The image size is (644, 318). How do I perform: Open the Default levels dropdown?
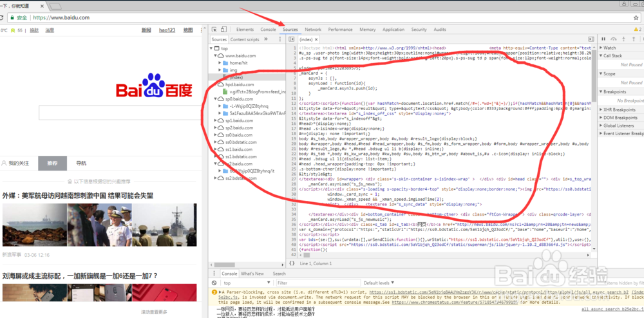[x=379, y=283]
